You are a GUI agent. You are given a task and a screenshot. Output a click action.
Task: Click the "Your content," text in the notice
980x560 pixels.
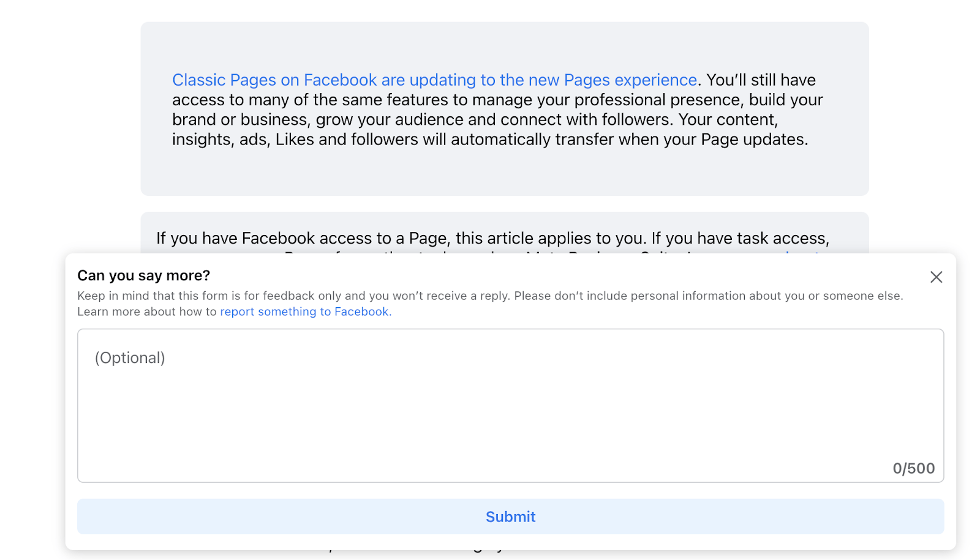[728, 119]
